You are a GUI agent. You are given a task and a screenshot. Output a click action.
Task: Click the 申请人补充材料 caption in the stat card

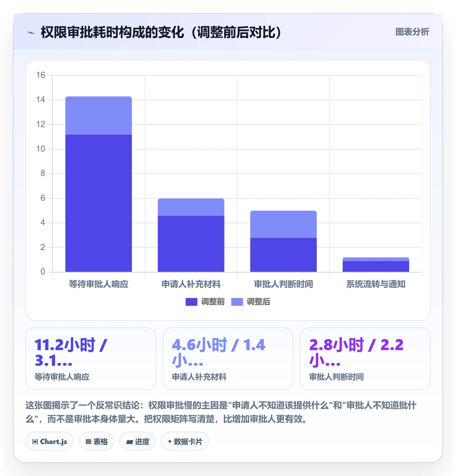199,377
